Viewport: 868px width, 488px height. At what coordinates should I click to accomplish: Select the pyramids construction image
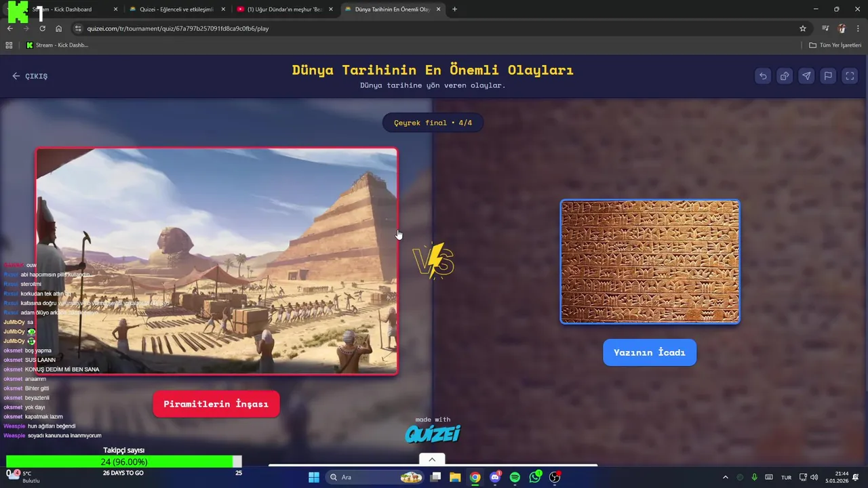tap(216, 261)
